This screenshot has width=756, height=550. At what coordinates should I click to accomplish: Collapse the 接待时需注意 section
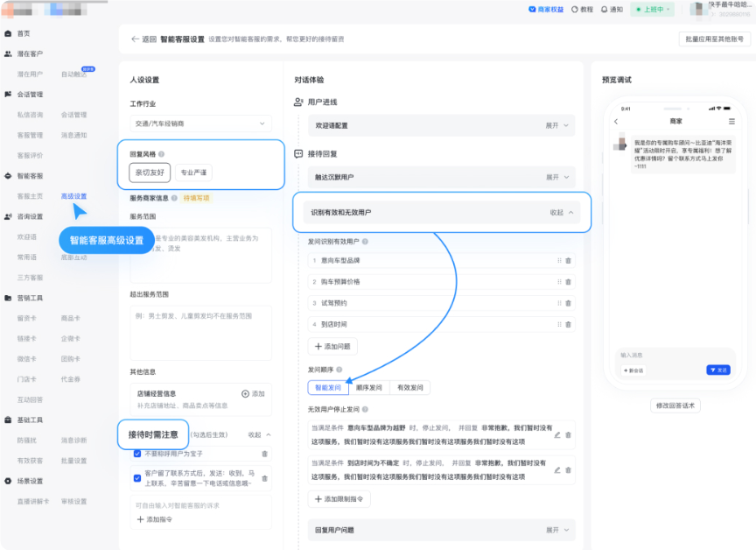pos(259,435)
